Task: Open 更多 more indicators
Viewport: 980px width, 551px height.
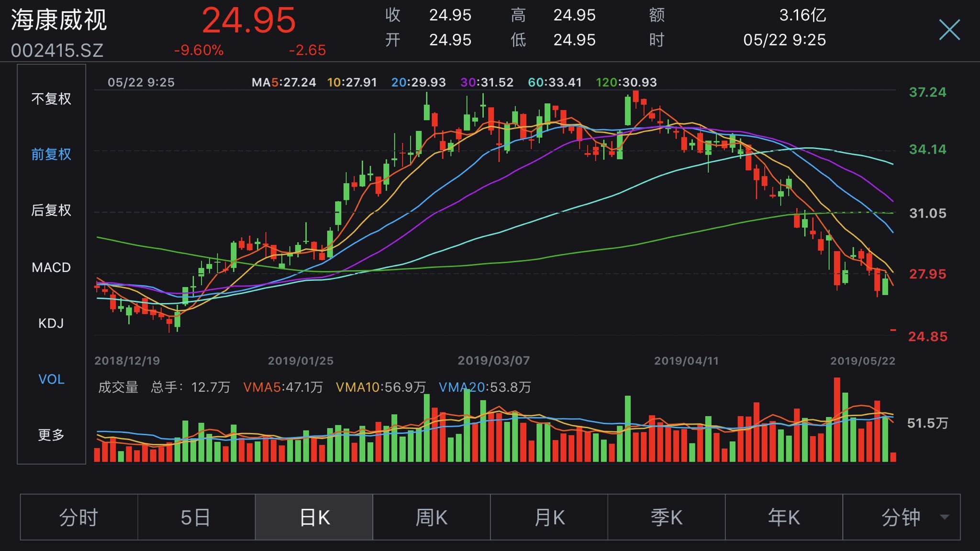Action: point(51,435)
